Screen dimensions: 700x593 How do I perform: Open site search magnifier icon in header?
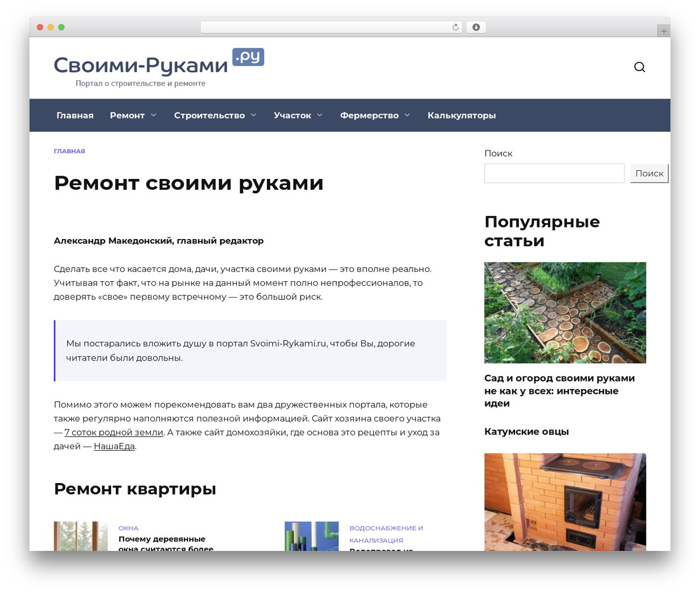[639, 67]
